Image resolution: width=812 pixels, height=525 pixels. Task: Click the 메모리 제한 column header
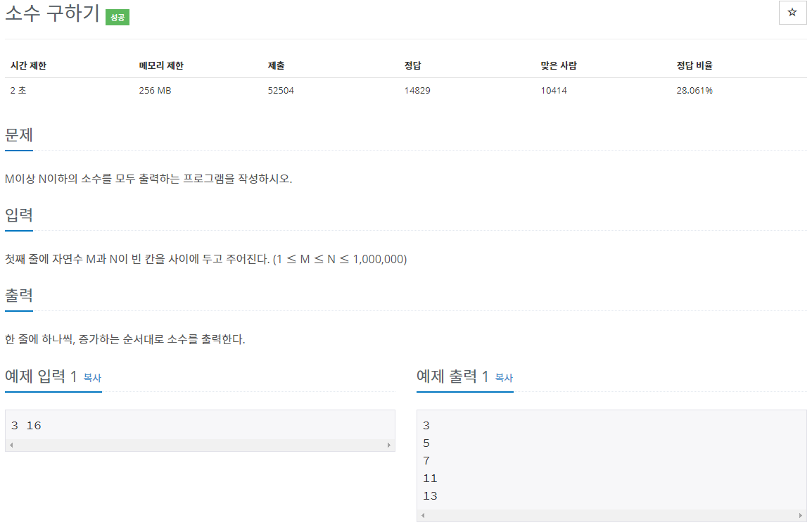point(161,65)
